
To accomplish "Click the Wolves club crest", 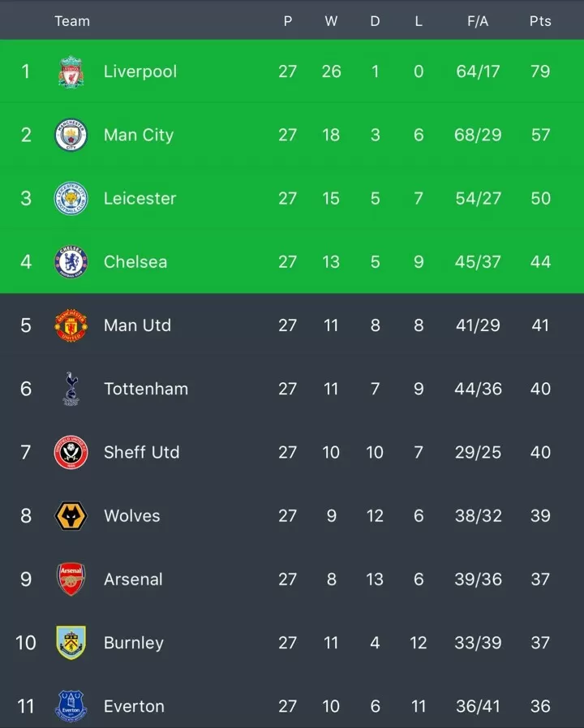I will pyautogui.click(x=71, y=516).
